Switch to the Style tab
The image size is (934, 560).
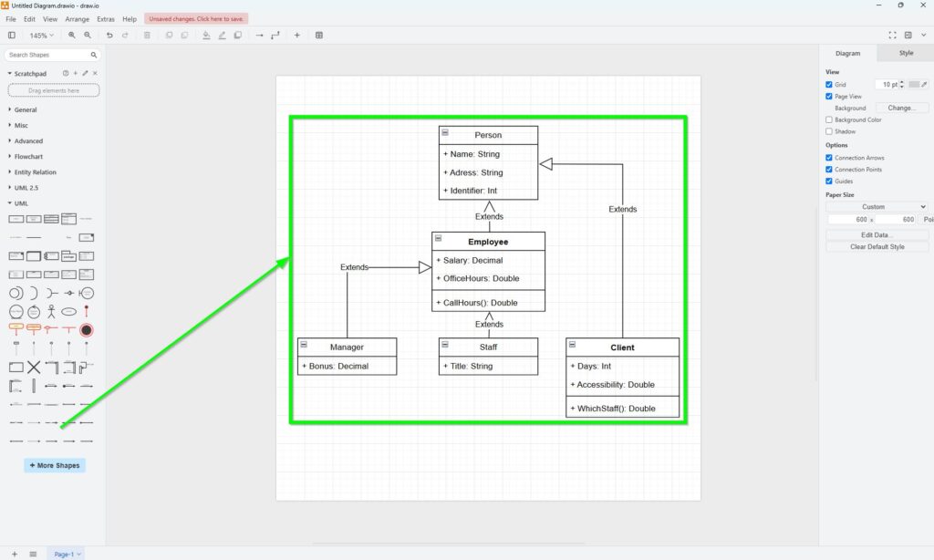point(905,53)
